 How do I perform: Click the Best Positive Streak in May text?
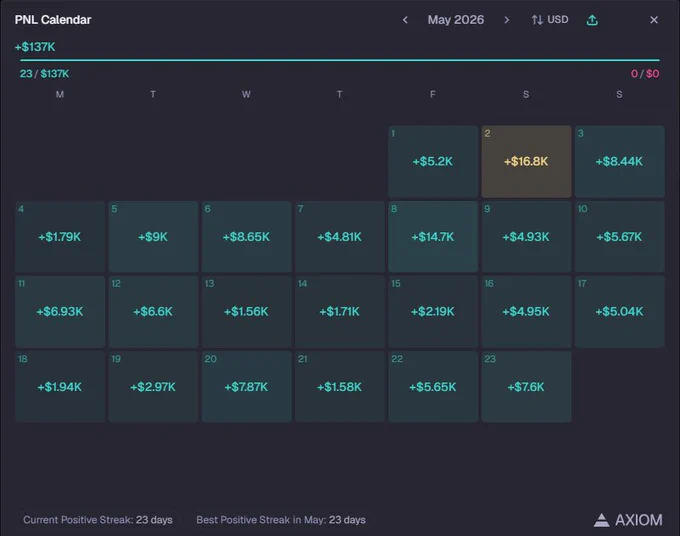tap(281, 520)
